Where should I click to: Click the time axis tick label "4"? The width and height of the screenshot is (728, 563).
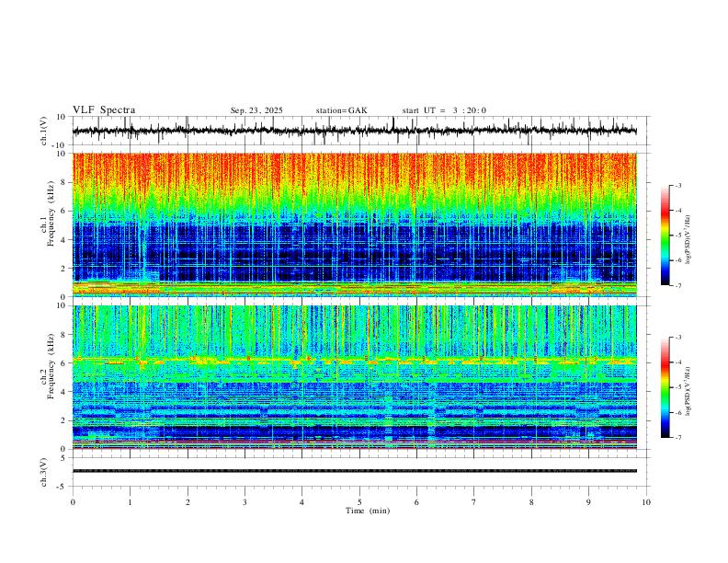click(302, 502)
